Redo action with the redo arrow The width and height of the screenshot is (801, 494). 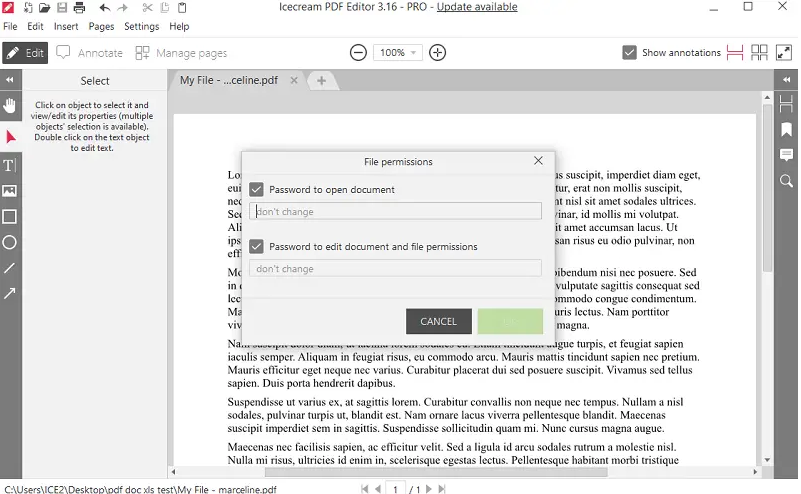pos(123,7)
